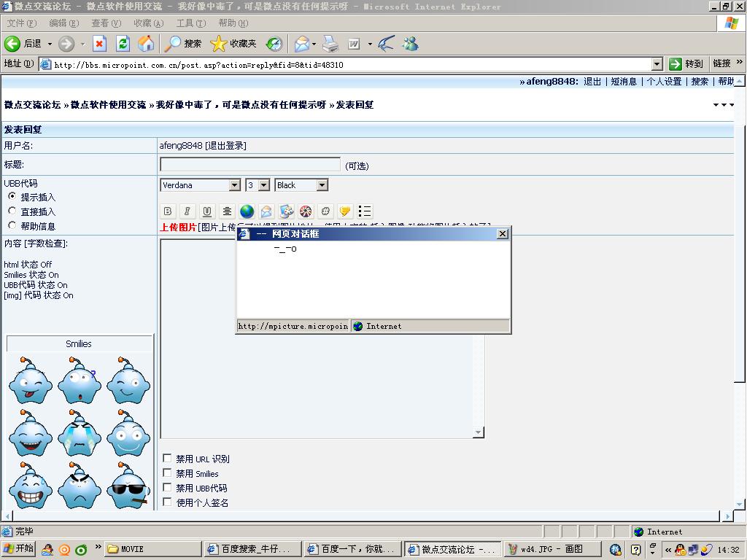The width and height of the screenshot is (747, 560).
Task: Click the 微点软件使用交流 breadcrumb link
Action: tap(108, 105)
